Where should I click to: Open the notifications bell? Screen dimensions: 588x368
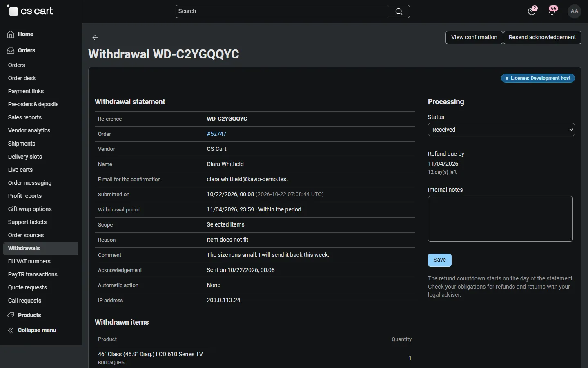pos(552,11)
